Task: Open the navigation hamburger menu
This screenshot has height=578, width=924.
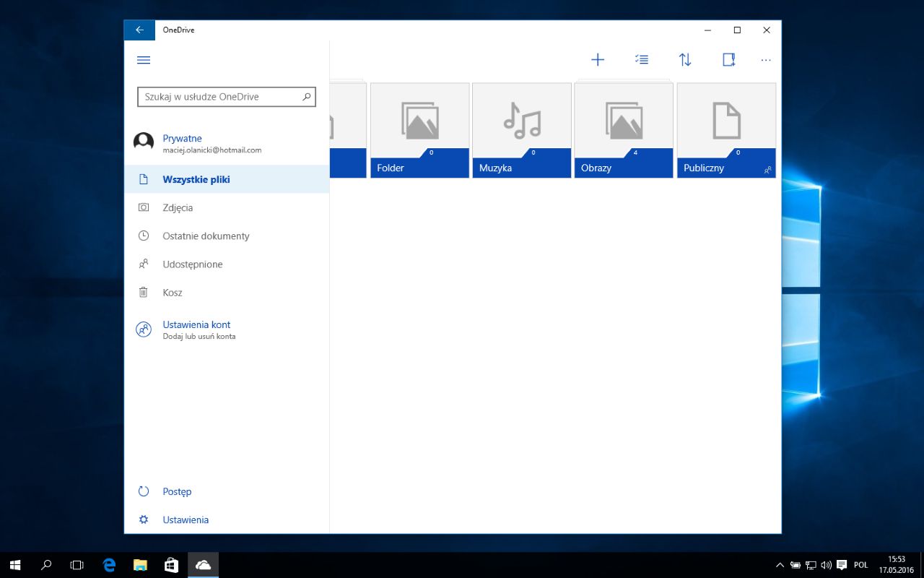Action: [143, 60]
